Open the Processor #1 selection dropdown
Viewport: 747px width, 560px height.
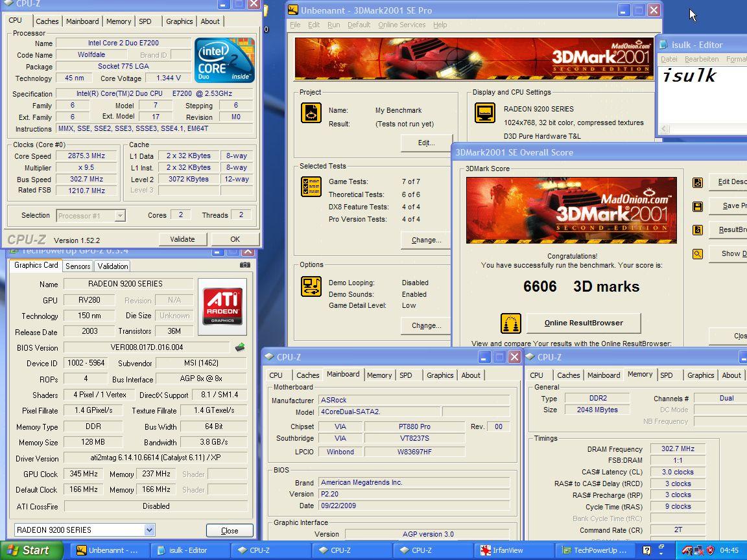120,216
